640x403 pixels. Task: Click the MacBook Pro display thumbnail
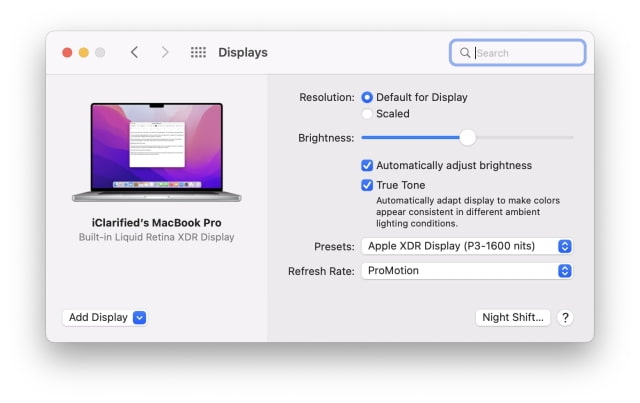click(157, 152)
